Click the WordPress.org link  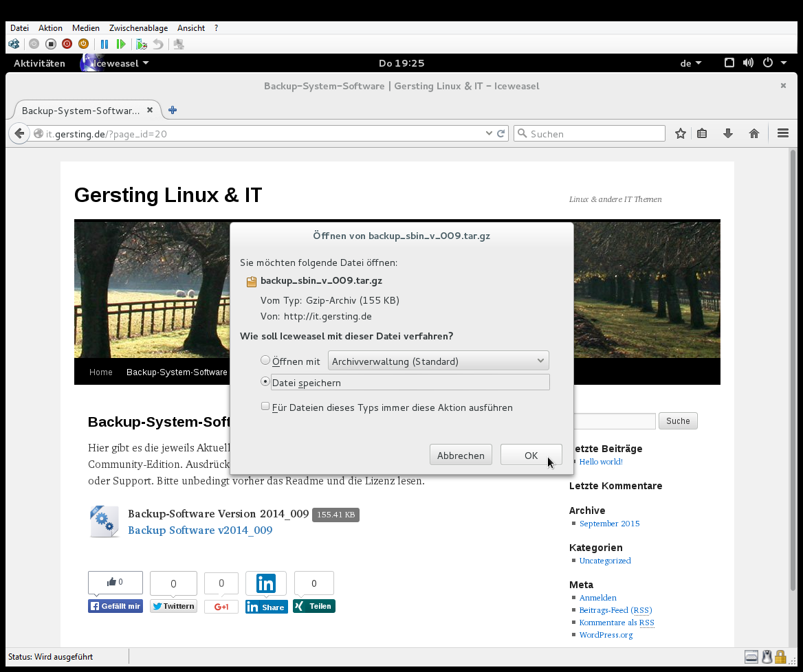606,635
